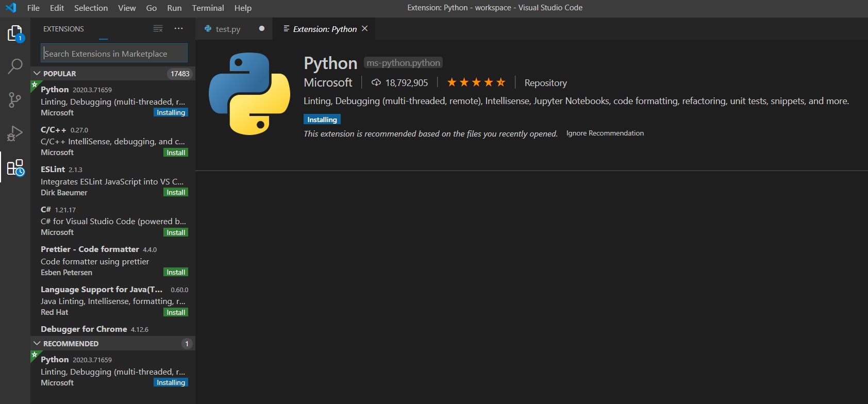This screenshot has width=868, height=404.
Task: Open the Run menu
Action: (174, 8)
